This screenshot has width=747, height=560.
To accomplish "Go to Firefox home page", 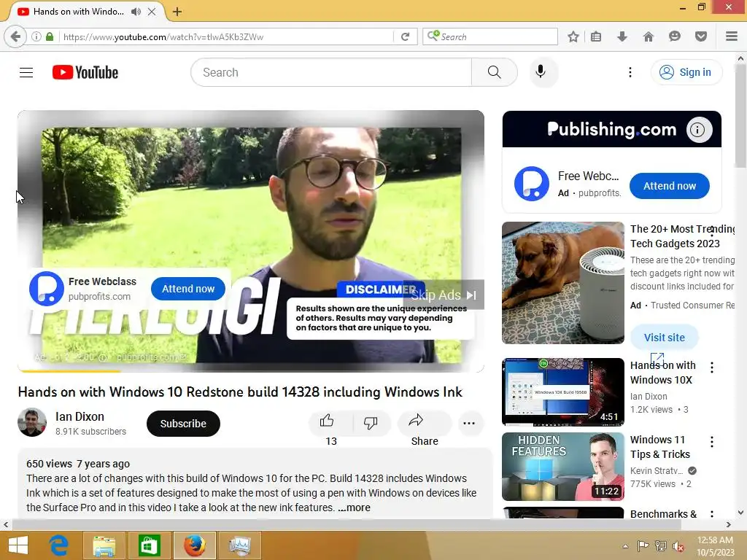I will [648, 36].
